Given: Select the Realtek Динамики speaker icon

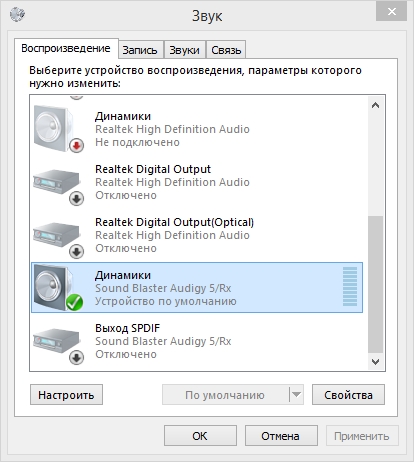Looking at the screenshot, I should pos(58,129).
